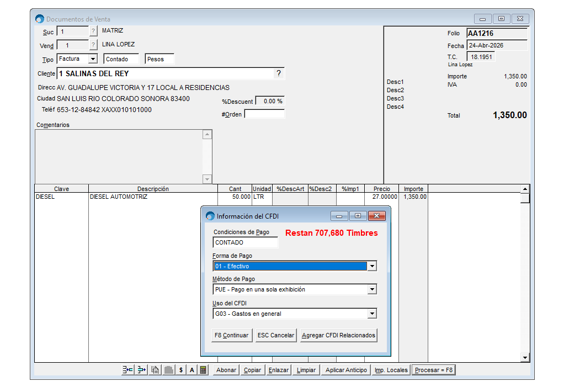This screenshot has width=569, height=392.
Task: Click the question mark lookup next to Suc
Action: (93, 31)
